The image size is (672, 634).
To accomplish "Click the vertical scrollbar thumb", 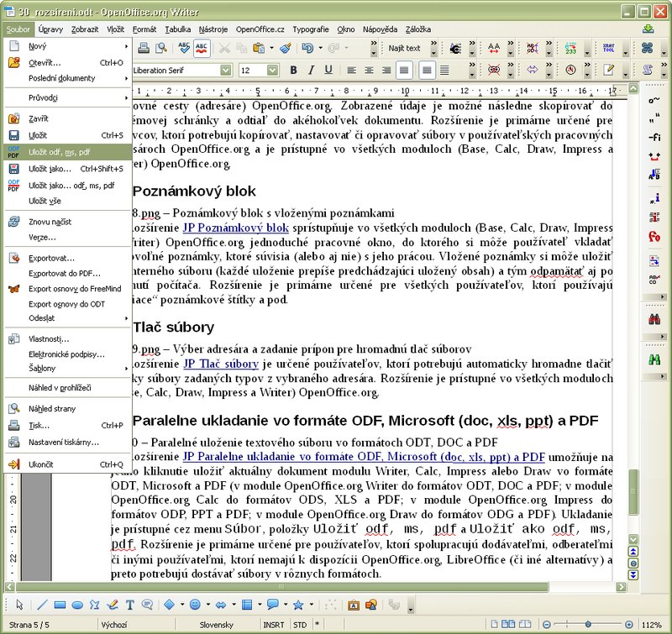I will pyautogui.click(x=633, y=491).
